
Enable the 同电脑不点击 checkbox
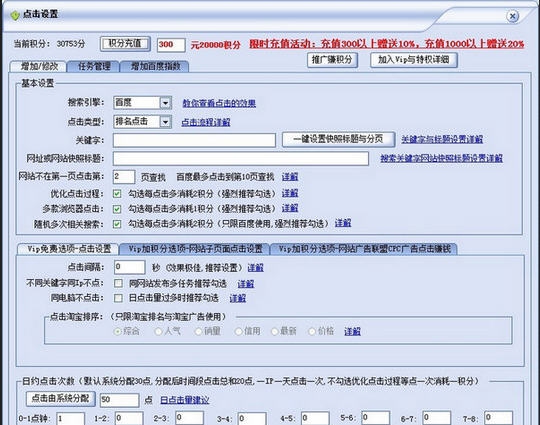[118, 298]
